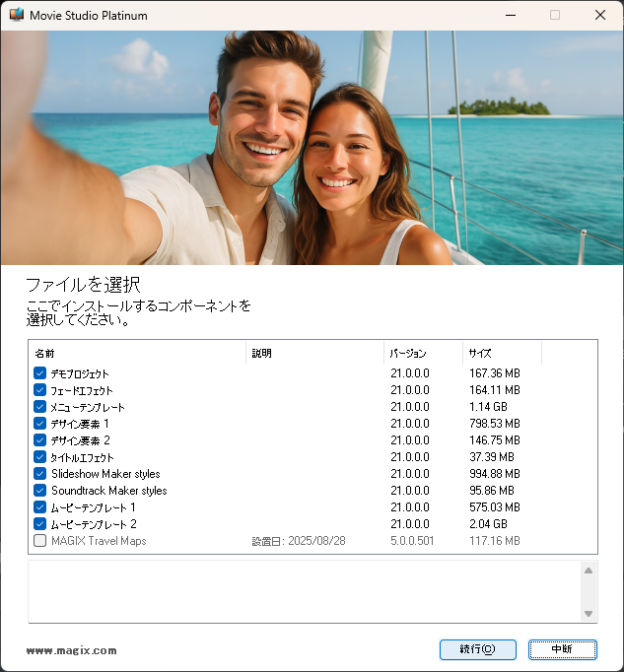Enable the MAGIX Travel Maps checkbox
Viewport: 624px width, 672px height.
[x=39, y=541]
